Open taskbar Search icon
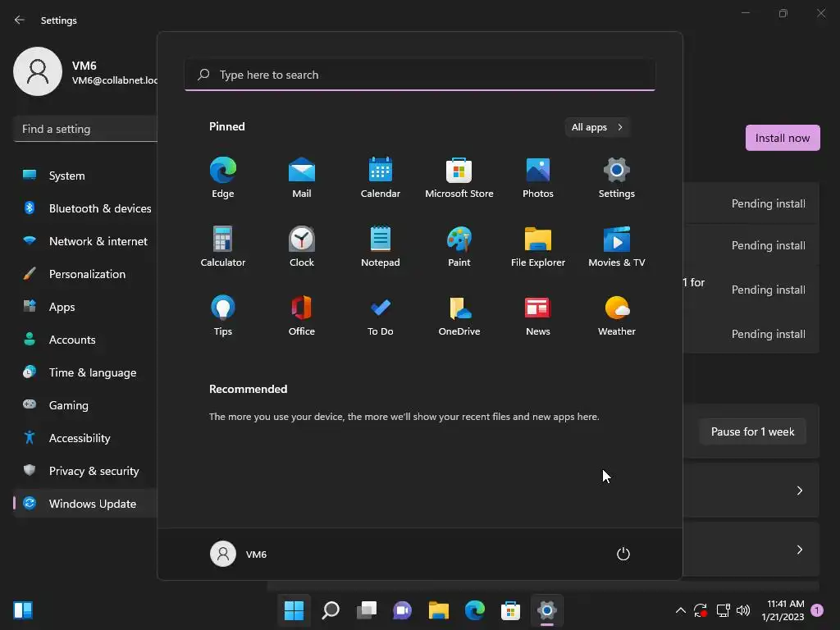 click(x=331, y=610)
